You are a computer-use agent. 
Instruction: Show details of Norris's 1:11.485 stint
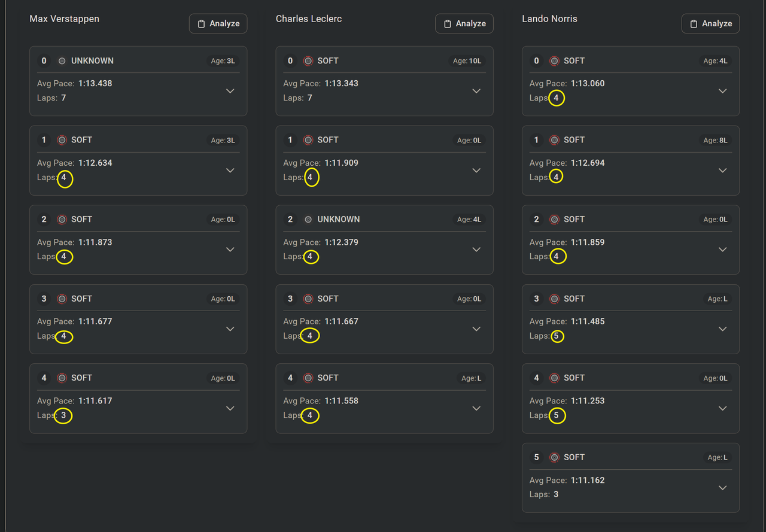pyautogui.click(x=723, y=329)
